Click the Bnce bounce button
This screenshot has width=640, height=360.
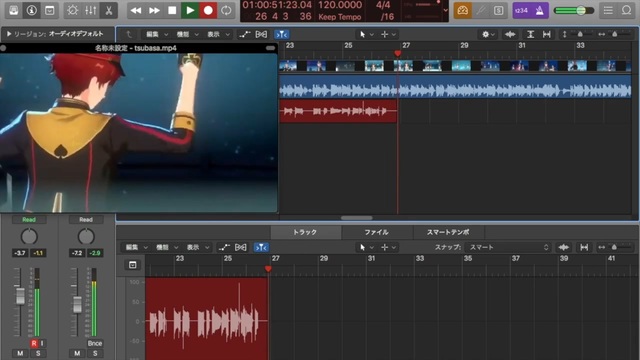click(95, 344)
